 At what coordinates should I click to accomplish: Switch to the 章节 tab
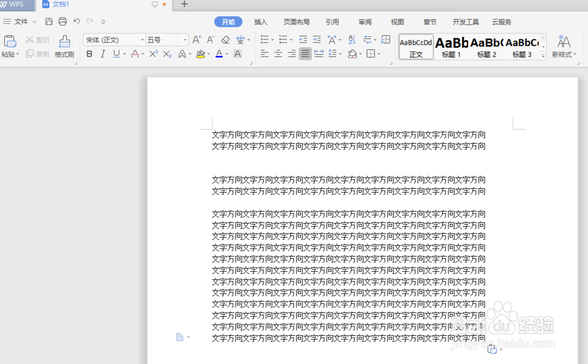pos(430,22)
